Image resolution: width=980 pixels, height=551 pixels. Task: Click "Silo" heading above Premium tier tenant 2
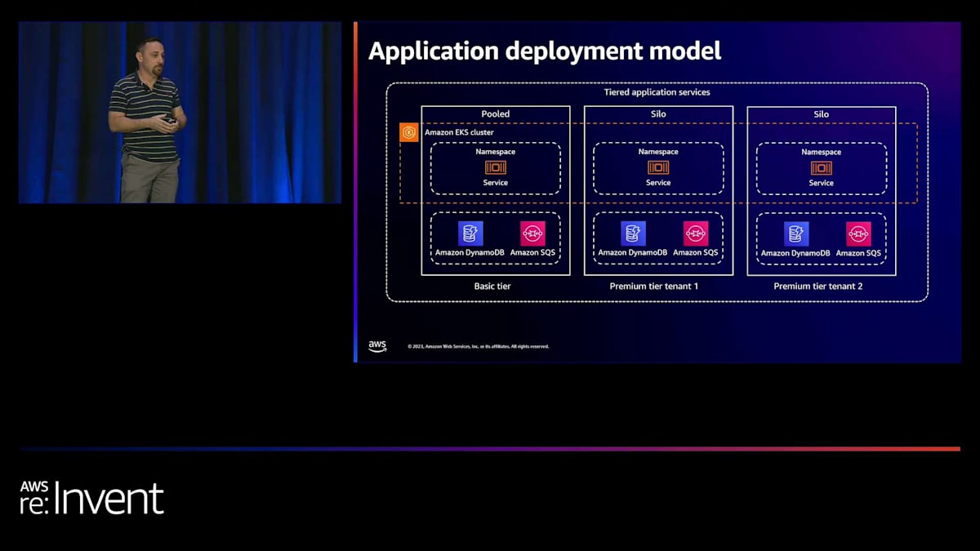(822, 114)
